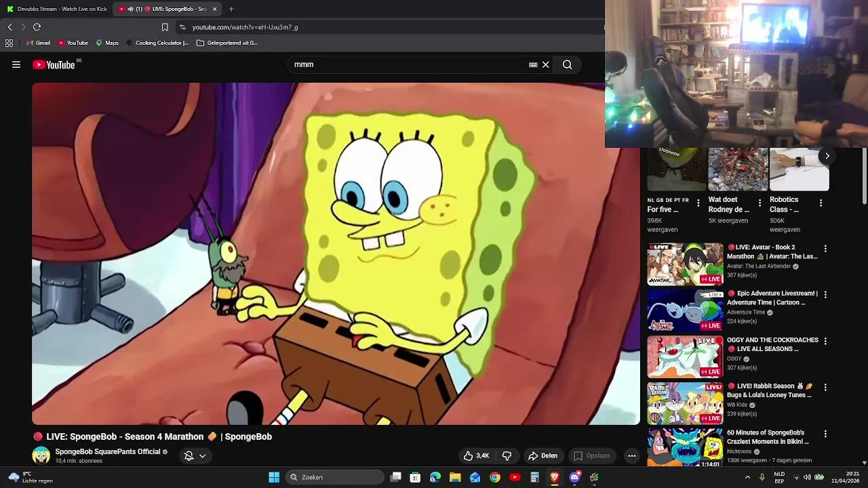The image size is (868, 488).
Task: View site information icon in address bar
Action: click(x=182, y=27)
